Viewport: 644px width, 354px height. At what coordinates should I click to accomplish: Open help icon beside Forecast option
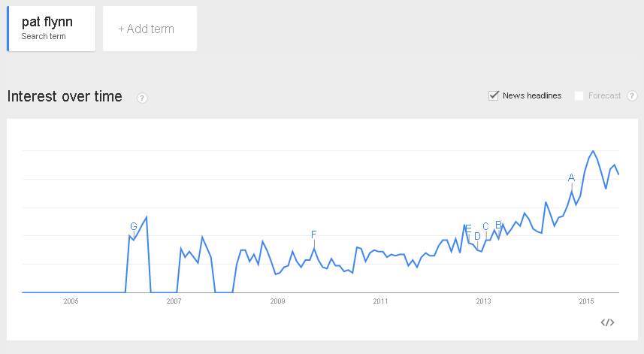coord(632,95)
